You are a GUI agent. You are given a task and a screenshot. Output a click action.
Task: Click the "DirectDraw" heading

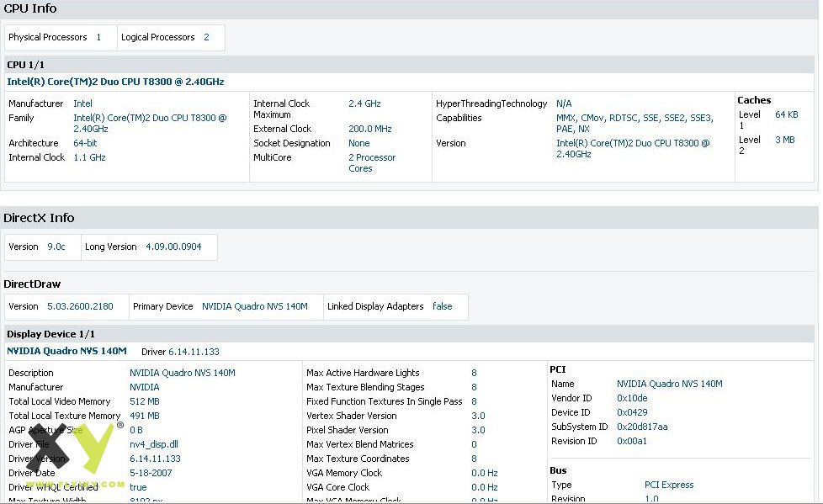[32, 284]
